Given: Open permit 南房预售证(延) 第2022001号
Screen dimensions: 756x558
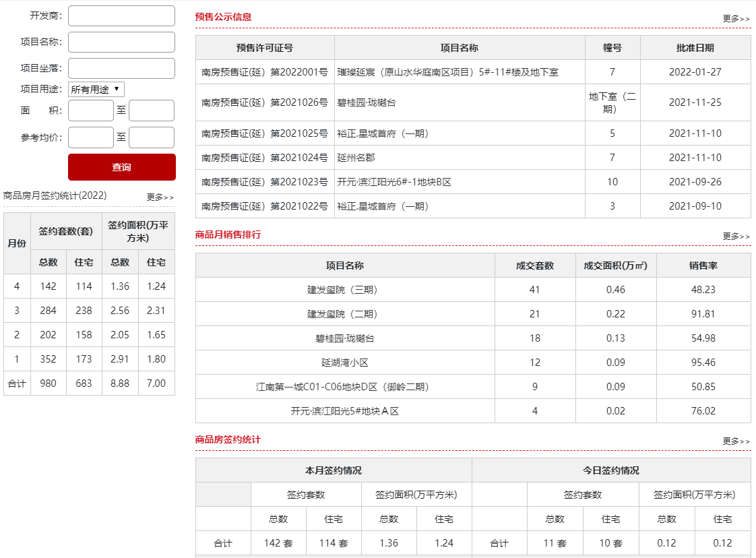Looking at the screenshot, I should click(265, 72).
